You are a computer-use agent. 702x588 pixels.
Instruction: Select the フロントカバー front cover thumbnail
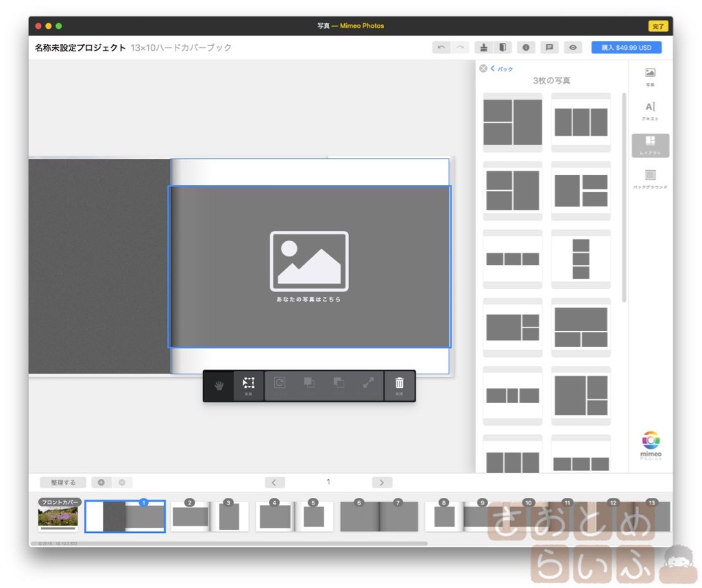point(58,515)
